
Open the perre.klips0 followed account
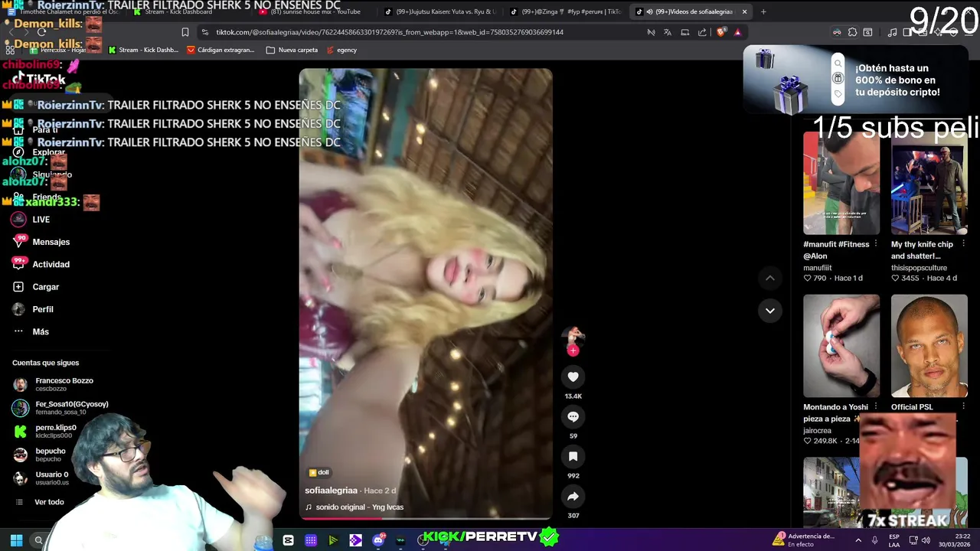pos(46,431)
